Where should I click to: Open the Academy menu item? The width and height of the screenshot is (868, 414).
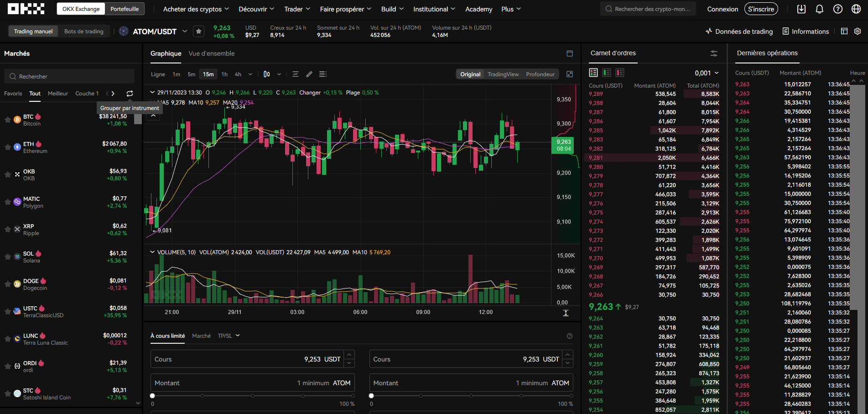478,9
